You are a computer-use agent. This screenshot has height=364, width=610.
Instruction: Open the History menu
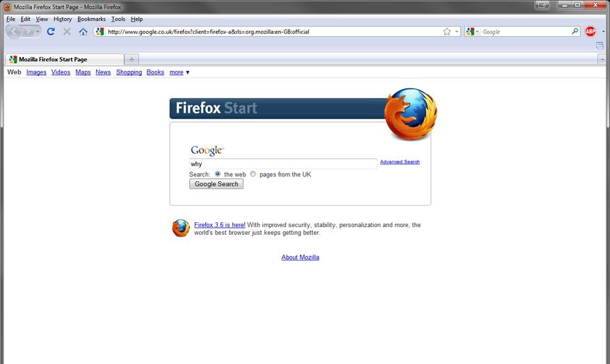tap(63, 19)
